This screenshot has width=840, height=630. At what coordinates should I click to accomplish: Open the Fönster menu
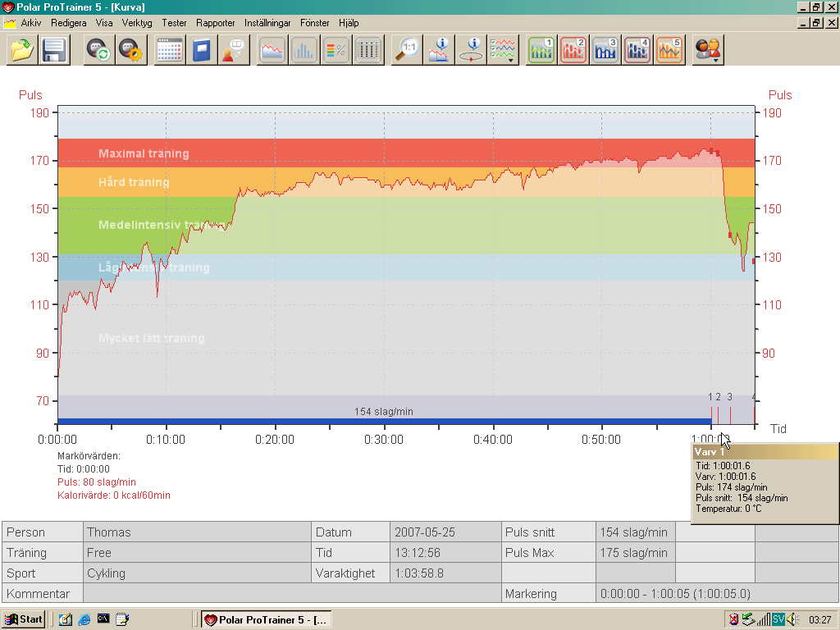(x=314, y=23)
